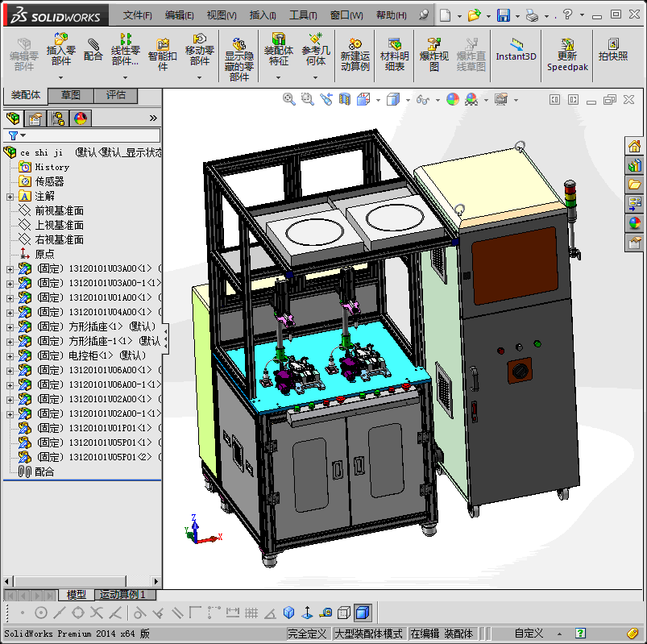The width and height of the screenshot is (647, 644).
Task: Click Zoom to Area icon
Action: click(308, 99)
